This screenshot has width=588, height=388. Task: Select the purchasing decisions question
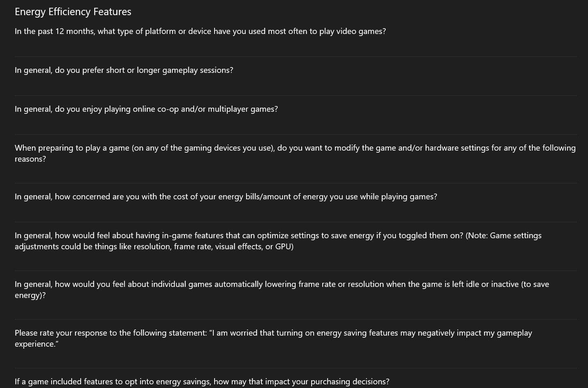[x=202, y=382]
